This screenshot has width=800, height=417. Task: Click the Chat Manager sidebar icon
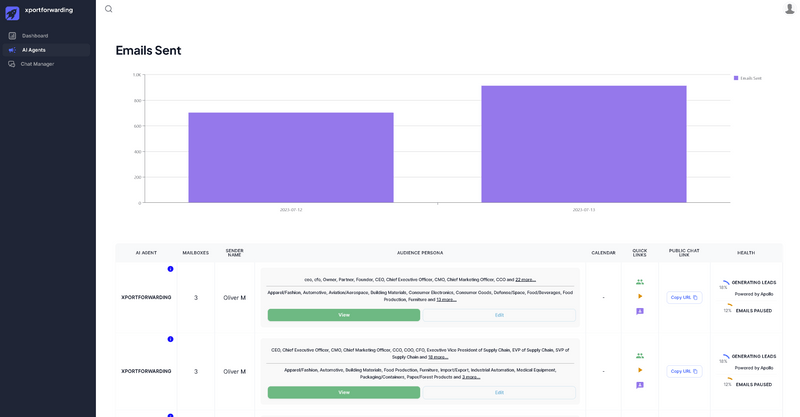click(12, 64)
